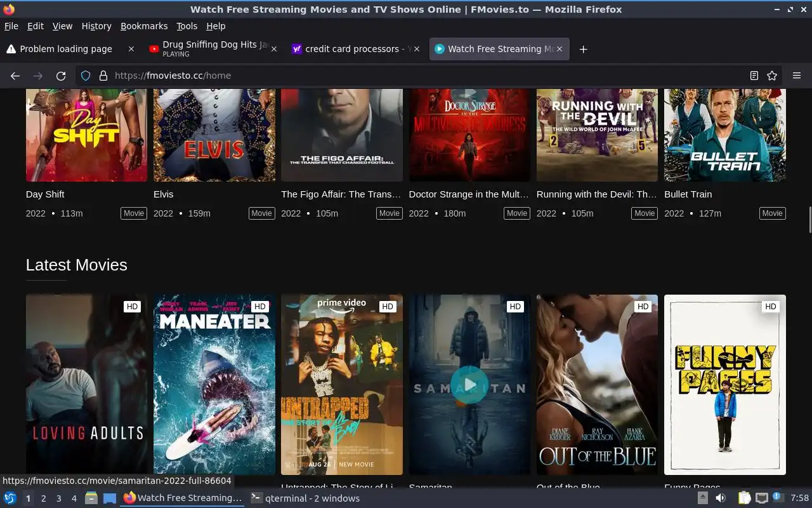Click the network icon in system tray
Image resolution: width=812 pixels, height=508 pixels.
[x=762, y=498]
